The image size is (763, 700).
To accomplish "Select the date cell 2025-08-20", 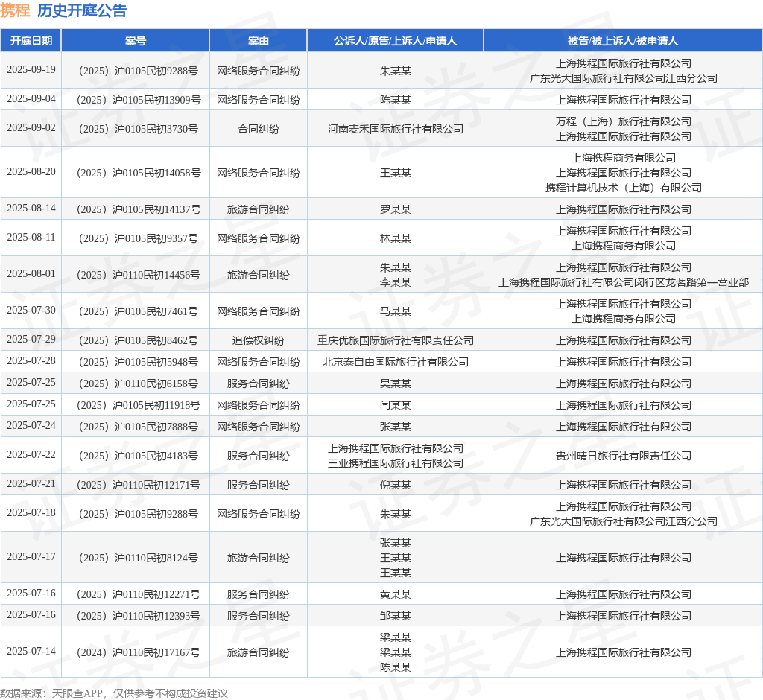I will 31,172.
